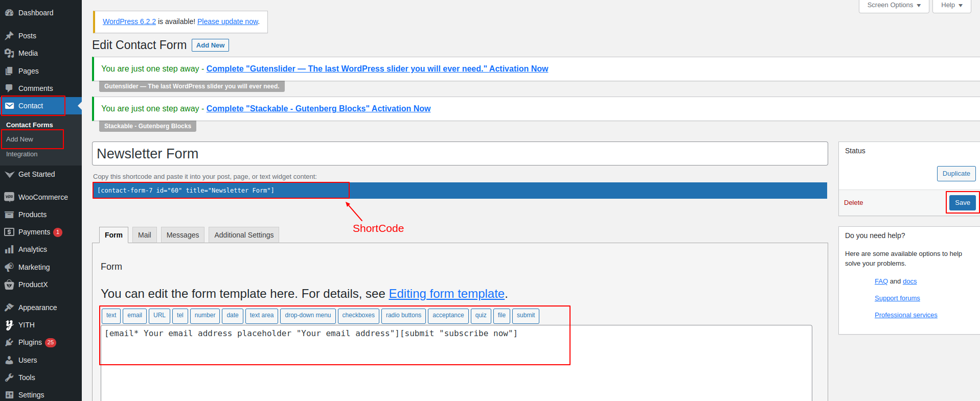980x401 pixels.
Task: Click the Marketing megaphone icon
Action: pos(9,267)
